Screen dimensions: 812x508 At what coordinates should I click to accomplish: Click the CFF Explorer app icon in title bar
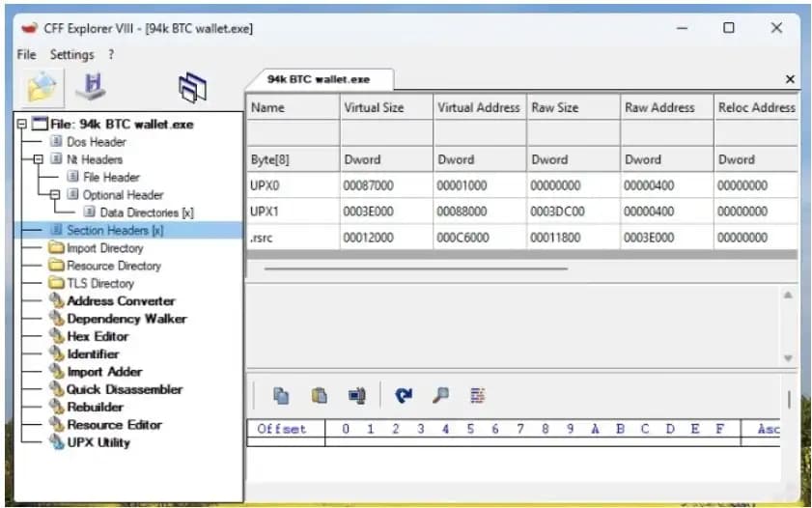pos(30,28)
